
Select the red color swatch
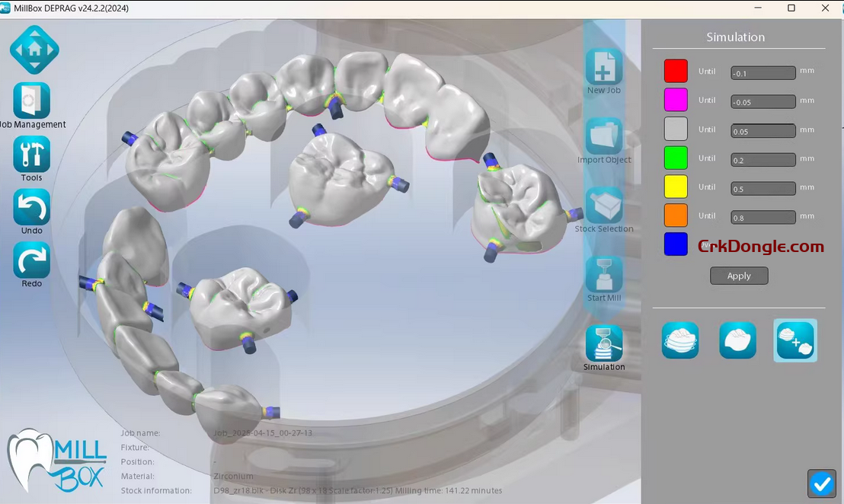coord(675,71)
